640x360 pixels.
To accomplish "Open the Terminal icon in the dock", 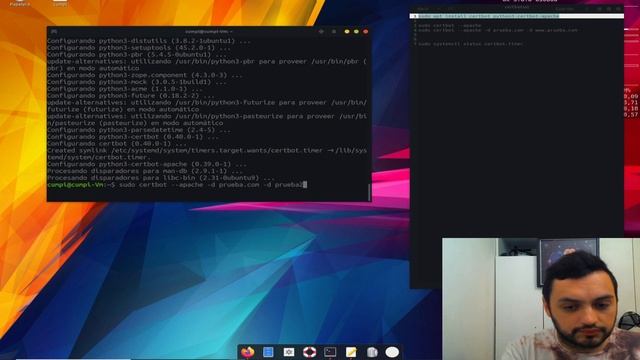I will pos(330,352).
